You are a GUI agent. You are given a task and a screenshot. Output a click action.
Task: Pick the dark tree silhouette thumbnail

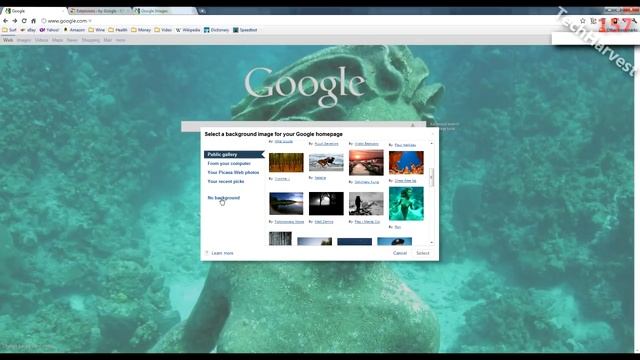[326, 203]
